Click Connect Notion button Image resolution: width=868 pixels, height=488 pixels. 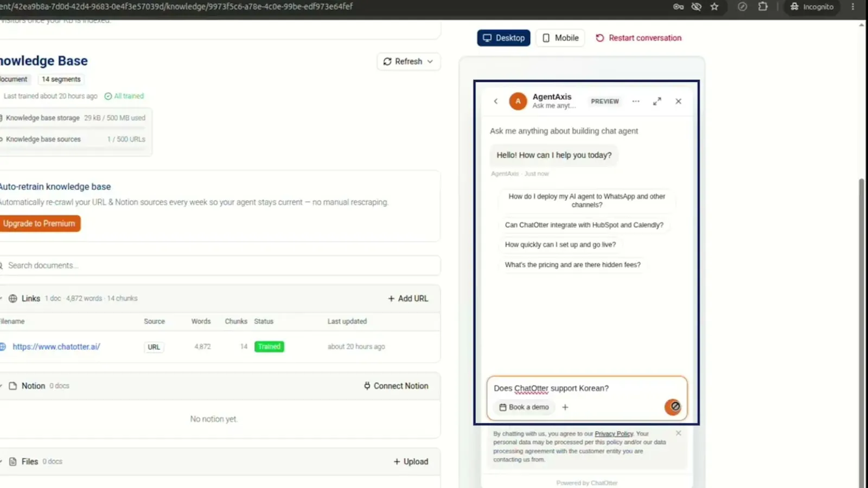pyautogui.click(x=396, y=386)
